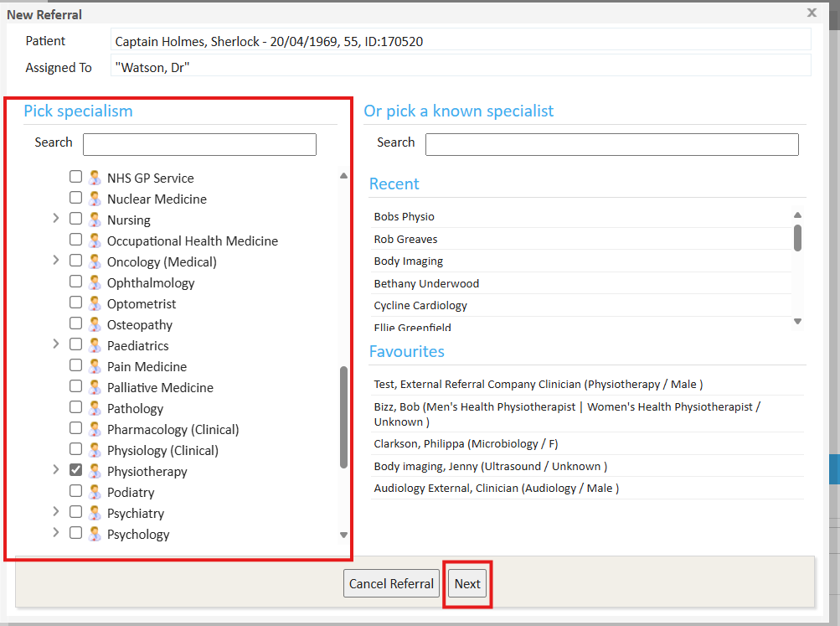840x626 pixels.
Task: Uncheck the Physiotherapy checkbox
Action: click(75, 470)
